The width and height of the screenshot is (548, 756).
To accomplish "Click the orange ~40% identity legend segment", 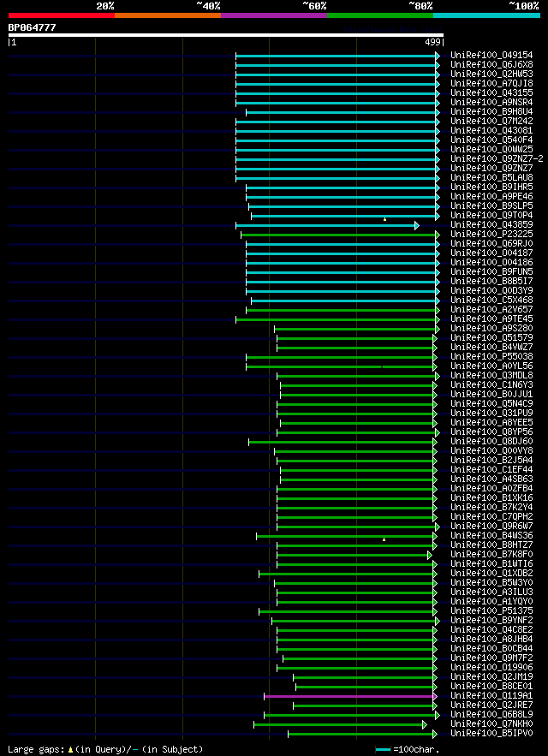I will pyautogui.click(x=168, y=15).
